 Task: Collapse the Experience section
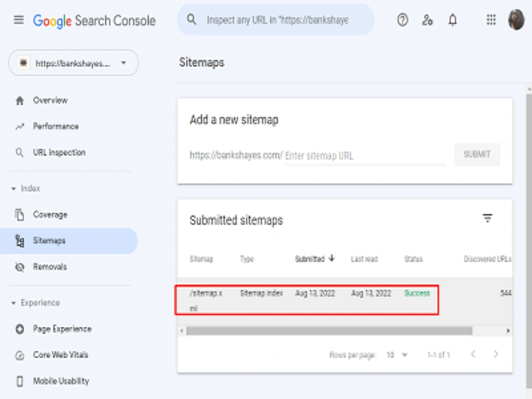pyautogui.click(x=36, y=303)
